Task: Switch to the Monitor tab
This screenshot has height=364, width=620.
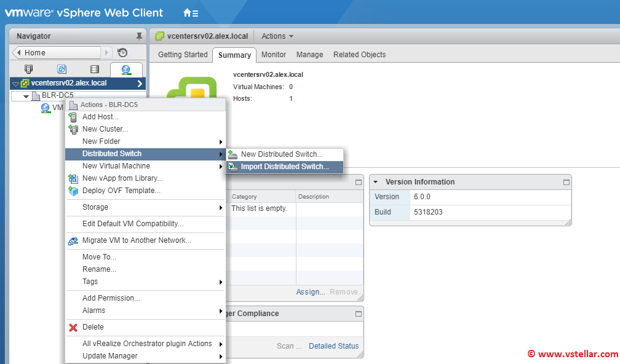Action: pyautogui.click(x=274, y=55)
